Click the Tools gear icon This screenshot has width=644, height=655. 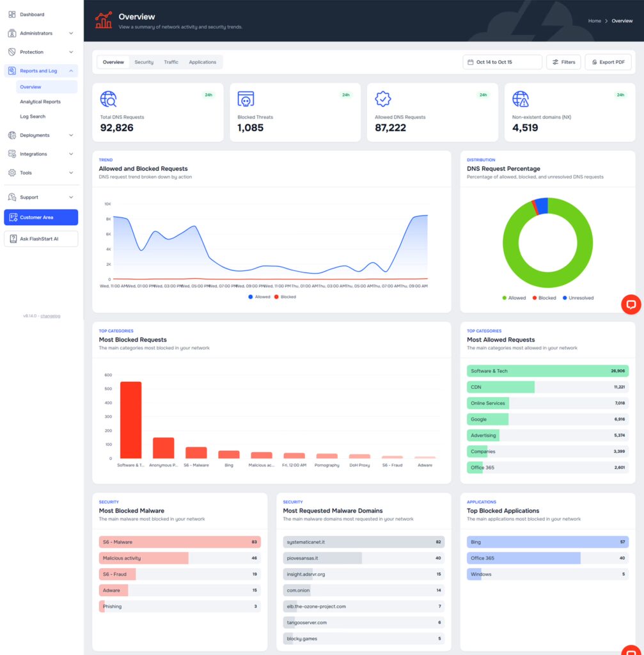click(x=12, y=173)
